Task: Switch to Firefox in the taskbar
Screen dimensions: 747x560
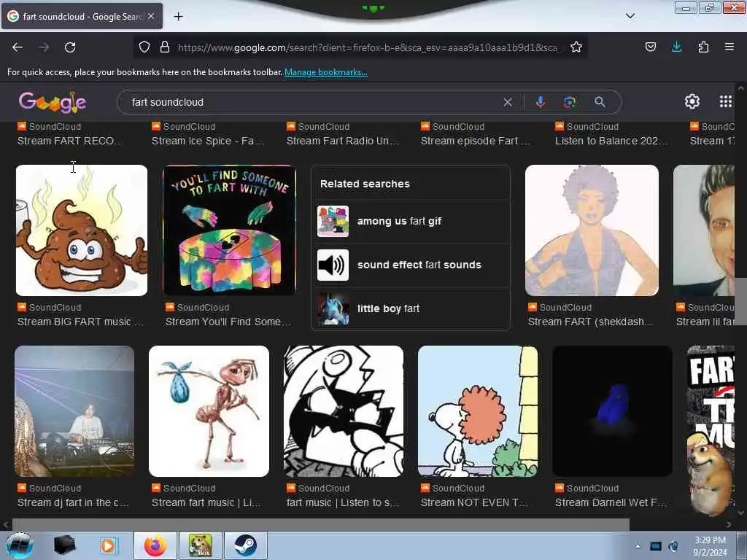Action: point(155,545)
